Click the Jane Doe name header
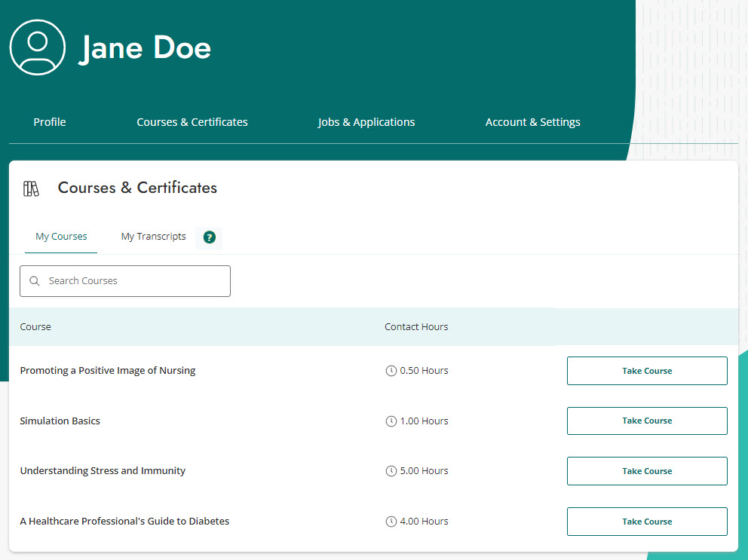748x560 pixels. (x=145, y=47)
